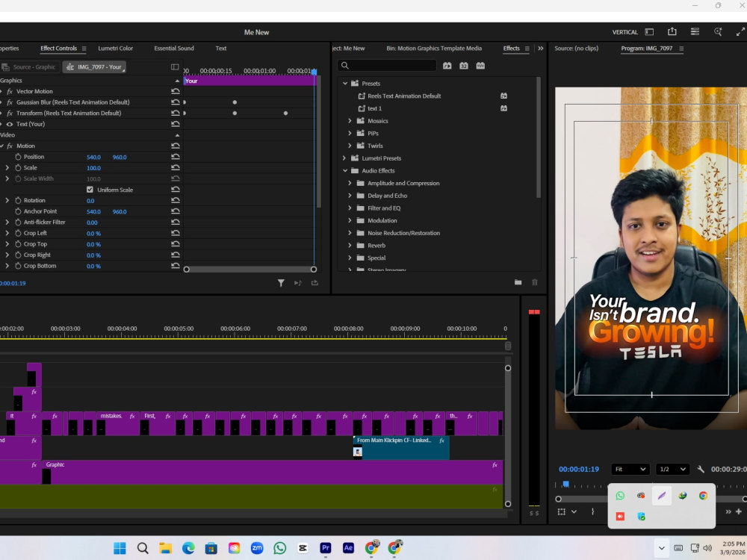Switch to Source: (no clips) tab
Screen dimensions: 747x560
click(577, 48)
